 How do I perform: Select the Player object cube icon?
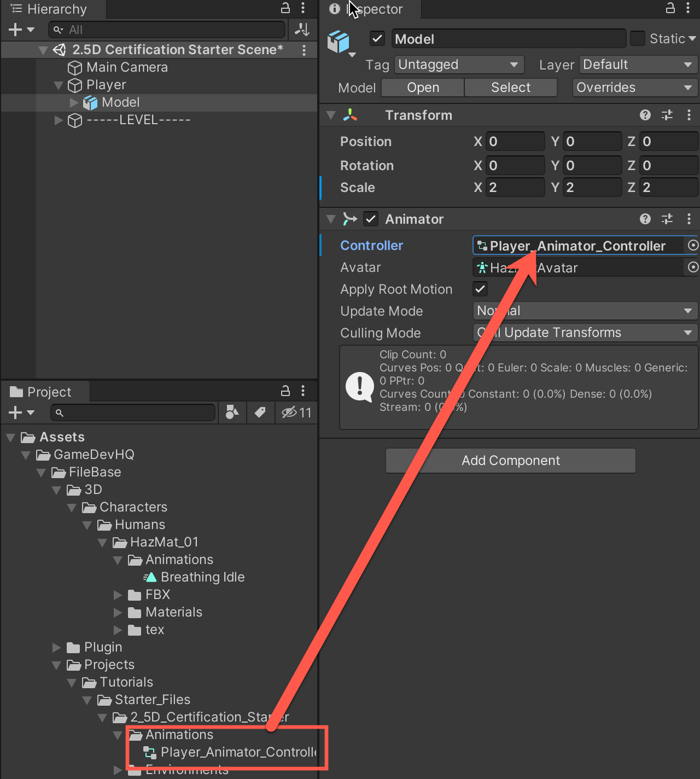point(74,85)
